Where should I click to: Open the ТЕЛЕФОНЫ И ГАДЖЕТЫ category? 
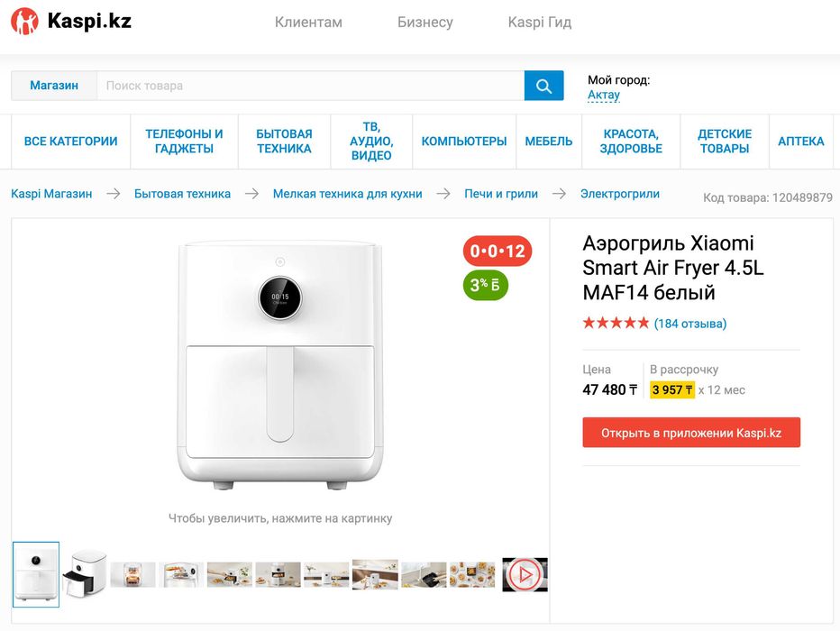(184, 142)
